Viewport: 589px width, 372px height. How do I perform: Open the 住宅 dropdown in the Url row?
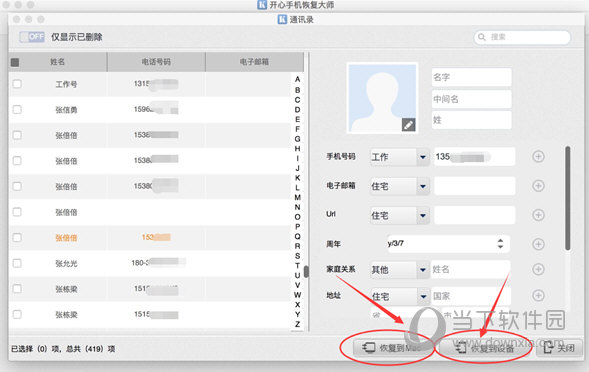coord(400,216)
